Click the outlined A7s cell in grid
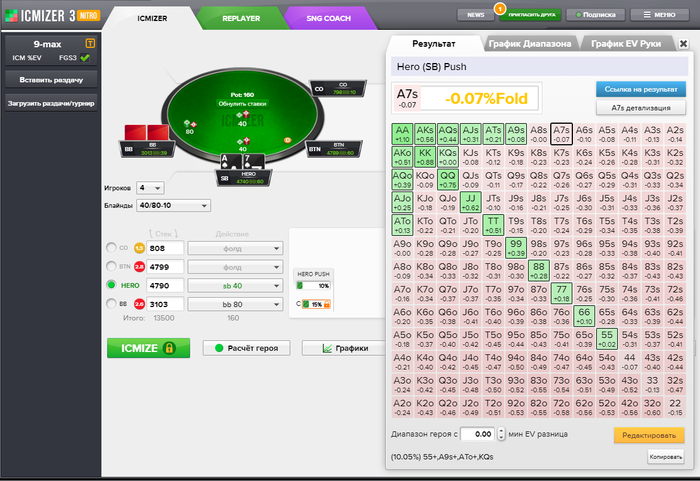700x481 pixels. pyautogui.click(x=561, y=134)
